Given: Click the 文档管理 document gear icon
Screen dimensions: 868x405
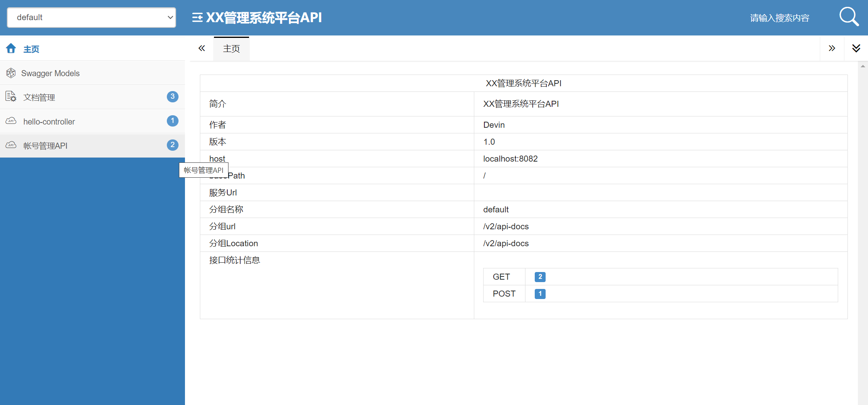Looking at the screenshot, I should [11, 97].
